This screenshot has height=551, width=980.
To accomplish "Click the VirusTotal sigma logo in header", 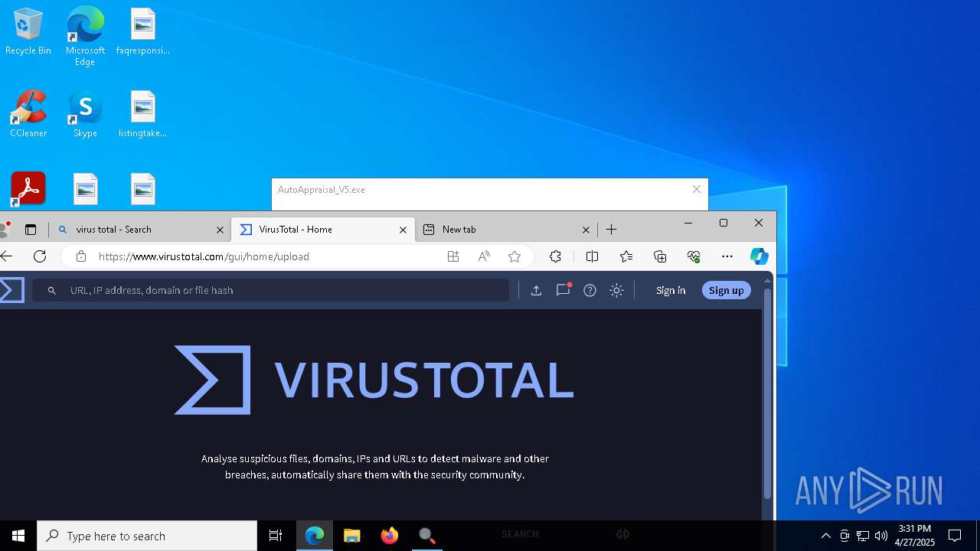I will [11, 290].
